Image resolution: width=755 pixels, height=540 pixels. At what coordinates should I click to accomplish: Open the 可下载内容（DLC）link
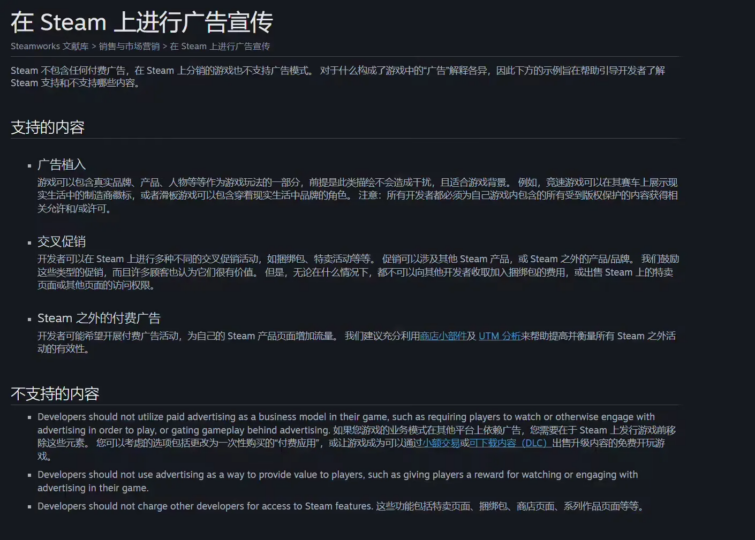click(509, 442)
